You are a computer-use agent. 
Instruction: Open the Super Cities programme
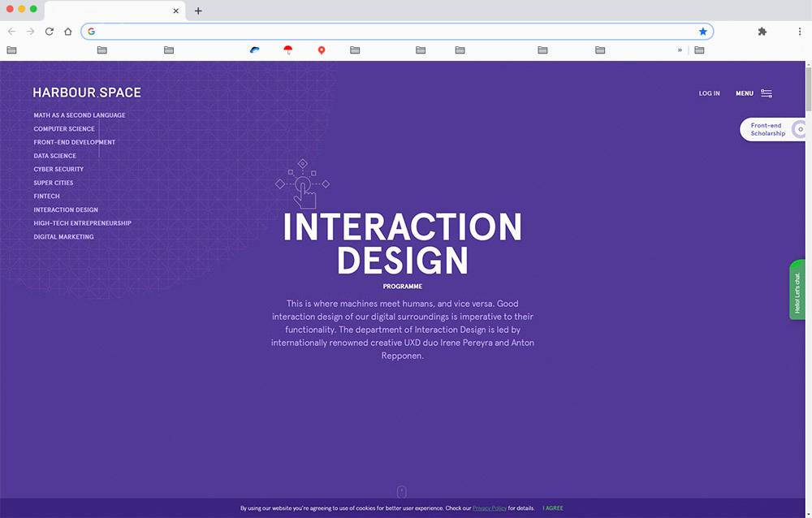tap(54, 183)
